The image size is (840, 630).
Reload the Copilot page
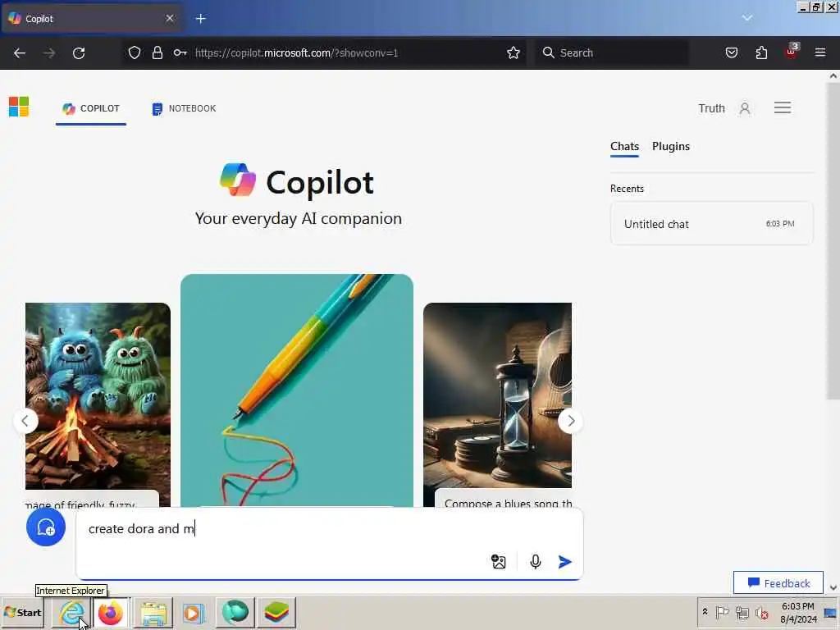click(x=79, y=53)
